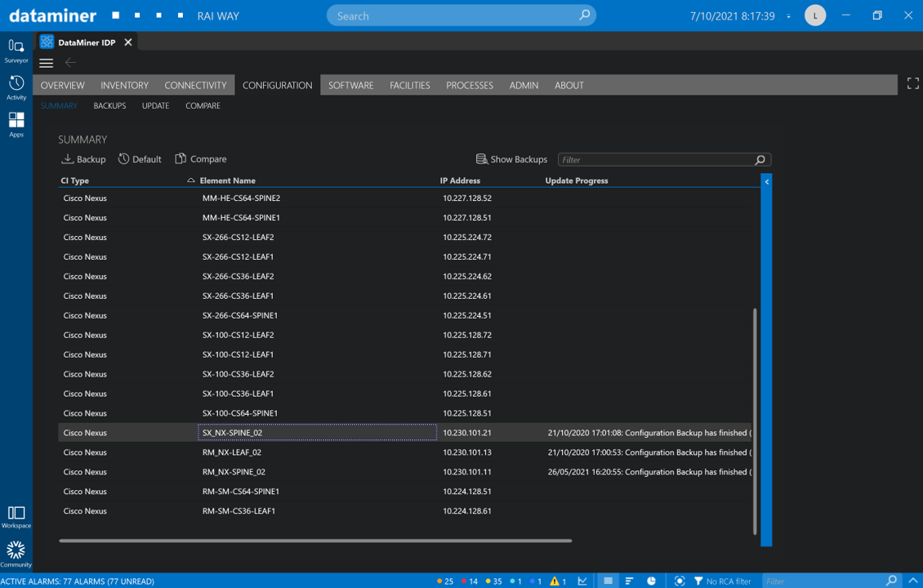
Task: Select the COMPARE sub-tab
Action: (203, 106)
